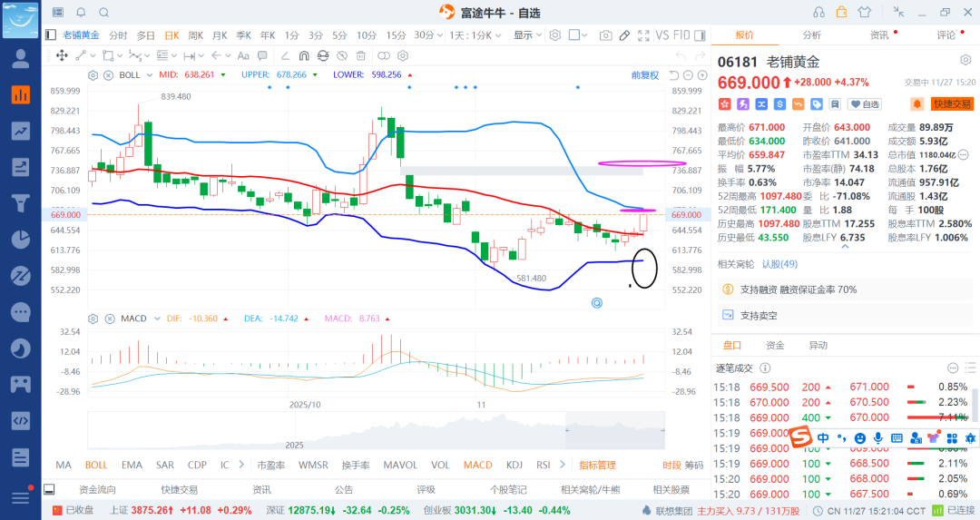
Task: Open the markets bar-chart icon in the sidebar
Action: [21, 95]
